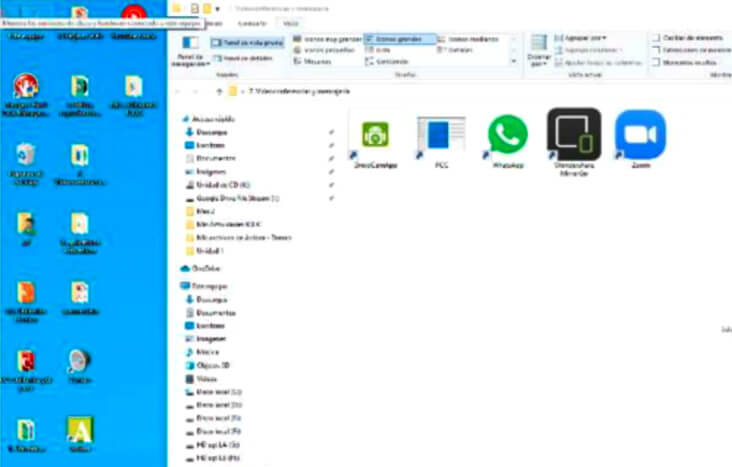Open the Zoom shortcut
Image resolution: width=732 pixels, height=467 pixels.
(x=640, y=139)
